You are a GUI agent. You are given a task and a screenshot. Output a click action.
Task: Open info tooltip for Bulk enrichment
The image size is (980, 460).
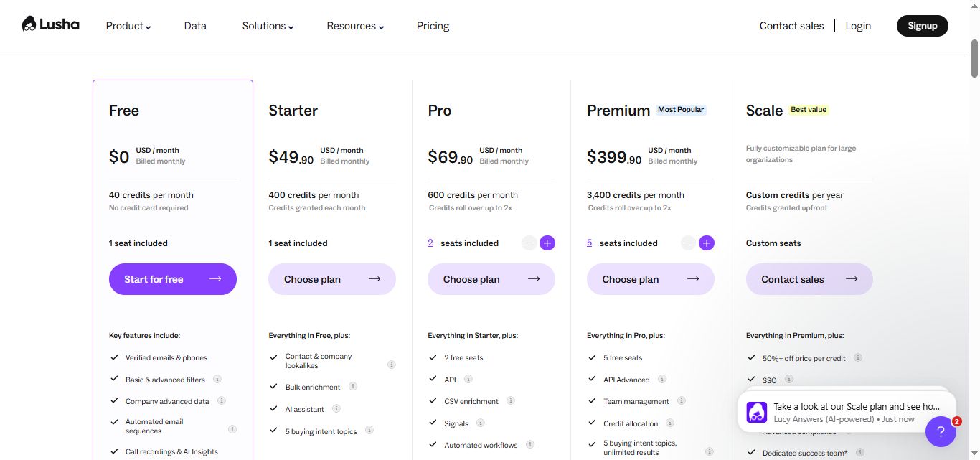point(352,387)
